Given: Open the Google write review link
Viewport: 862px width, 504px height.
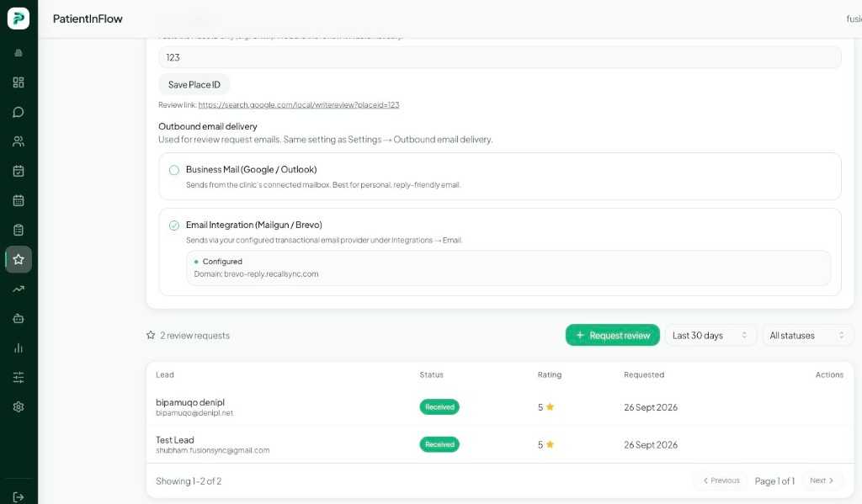Looking at the screenshot, I should (x=299, y=105).
